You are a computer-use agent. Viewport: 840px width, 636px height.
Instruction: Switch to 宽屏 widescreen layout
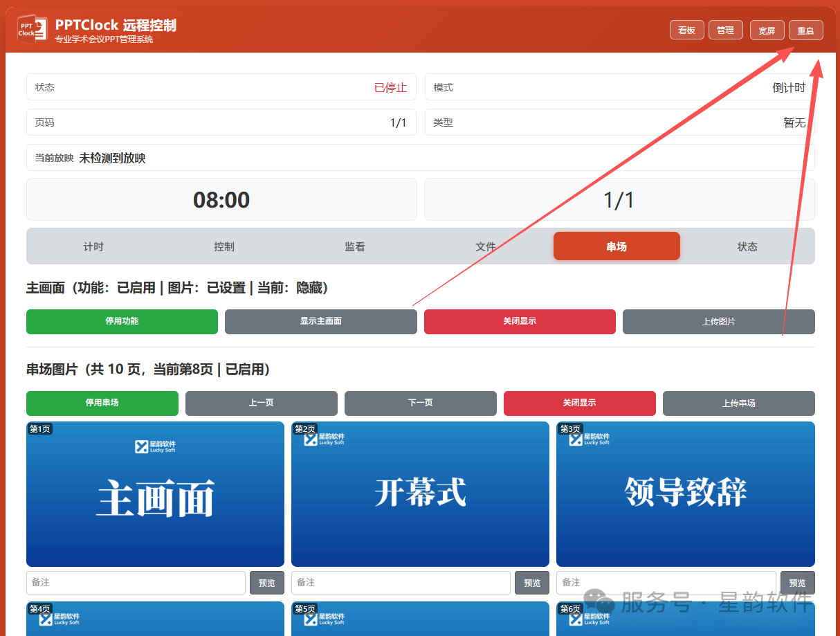tap(767, 30)
